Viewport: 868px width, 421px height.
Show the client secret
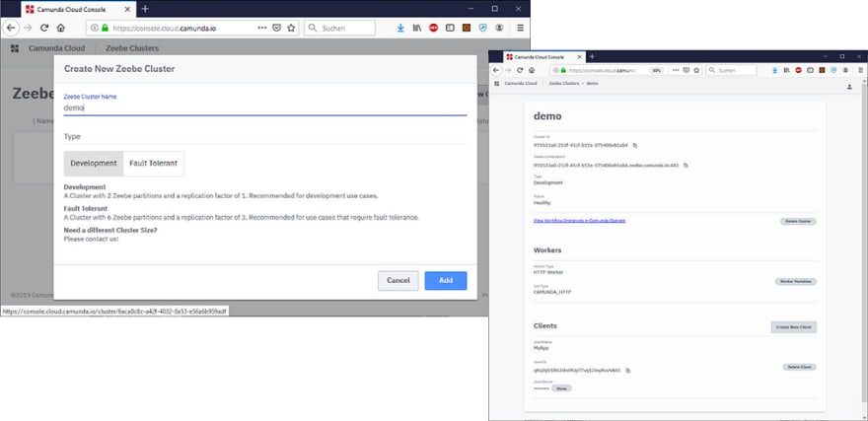pos(561,388)
